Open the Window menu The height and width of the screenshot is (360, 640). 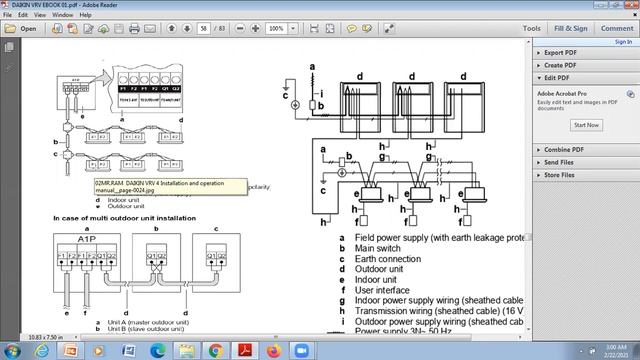pos(62,15)
